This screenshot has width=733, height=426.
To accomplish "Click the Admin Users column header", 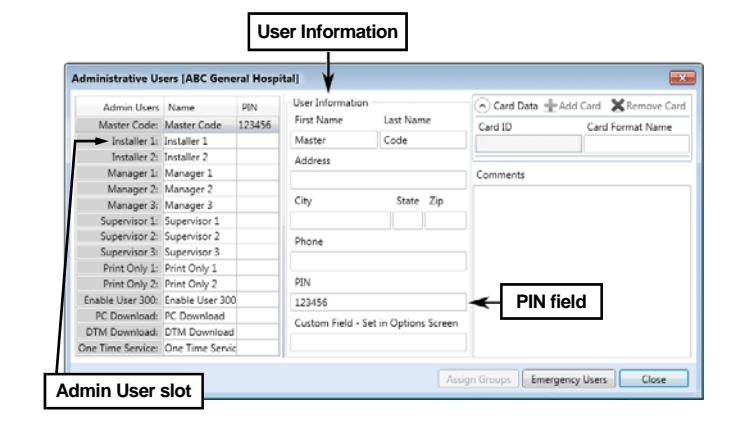I will (120, 107).
